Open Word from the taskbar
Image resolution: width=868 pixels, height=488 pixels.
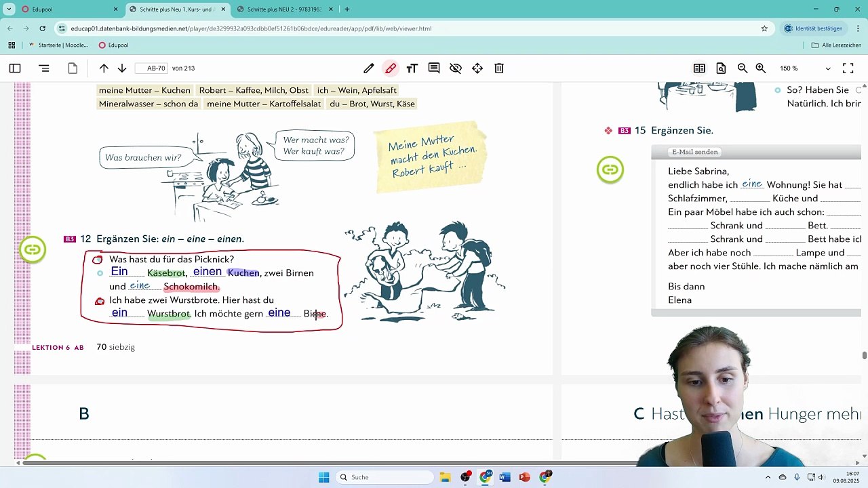[x=505, y=477]
